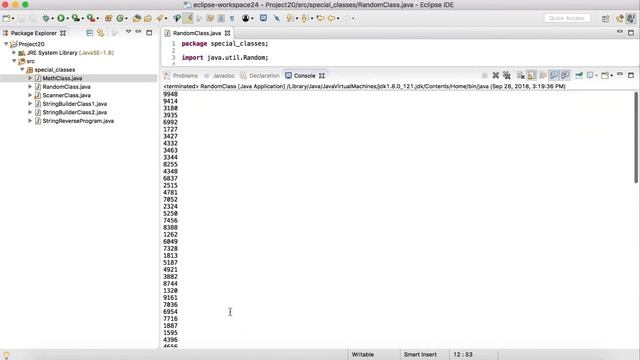
Task: Open the Debug configurations dropdown arrow
Action: click(53, 19)
